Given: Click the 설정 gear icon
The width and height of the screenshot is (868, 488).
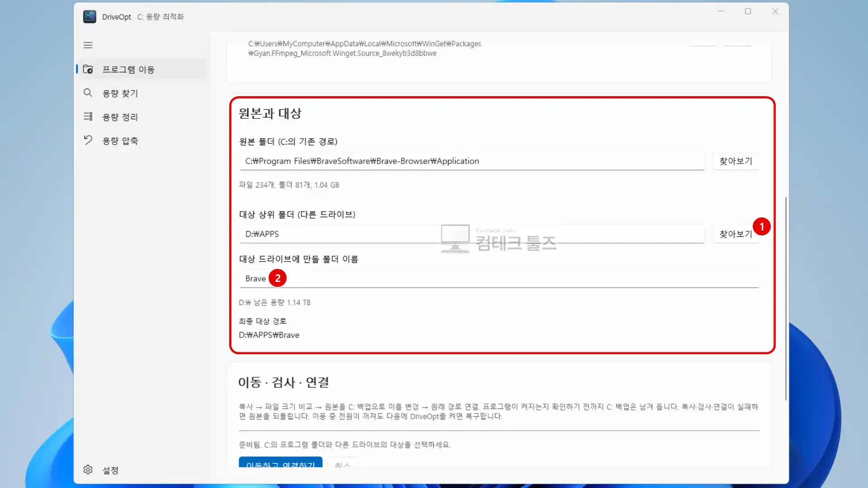Looking at the screenshot, I should (x=88, y=469).
